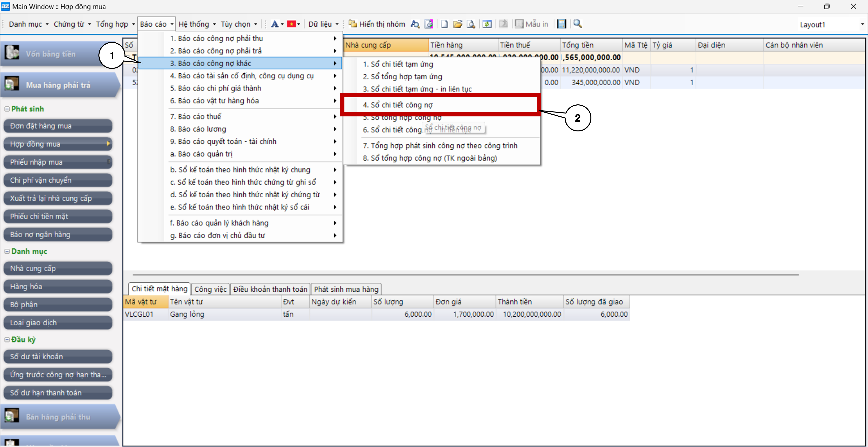This screenshot has width=868, height=447.
Task: Click the font style A icon
Action: point(274,24)
